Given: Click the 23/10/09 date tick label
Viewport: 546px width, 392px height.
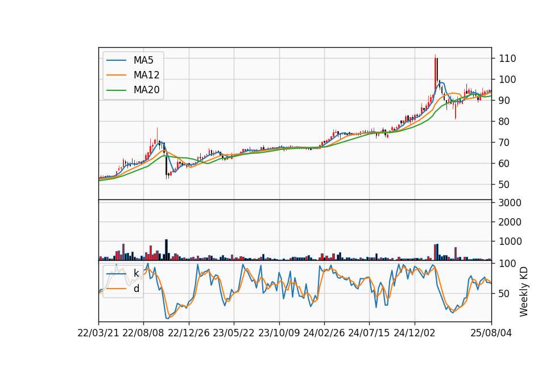Looking at the screenshot, I should [279, 333].
